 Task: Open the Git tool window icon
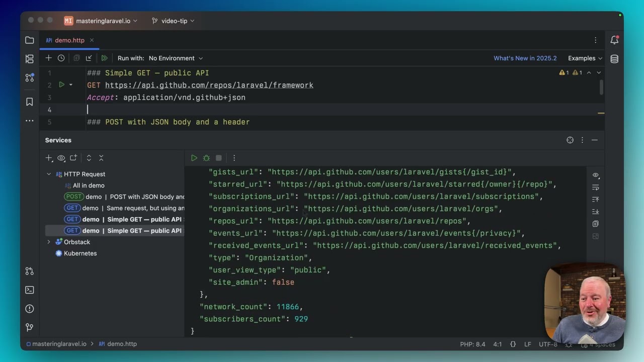pos(30,327)
